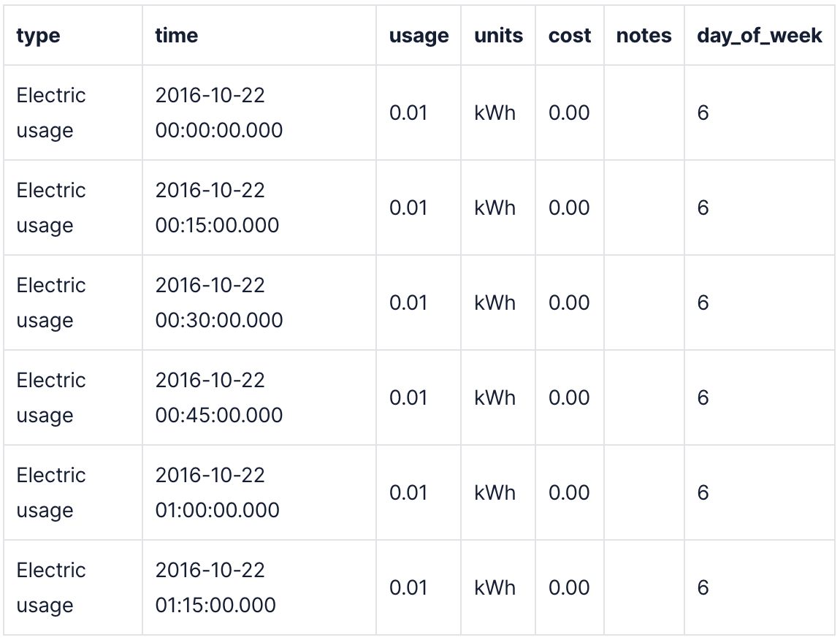Click the "type" column header
This screenshot has width=840, height=640.
(x=38, y=35)
